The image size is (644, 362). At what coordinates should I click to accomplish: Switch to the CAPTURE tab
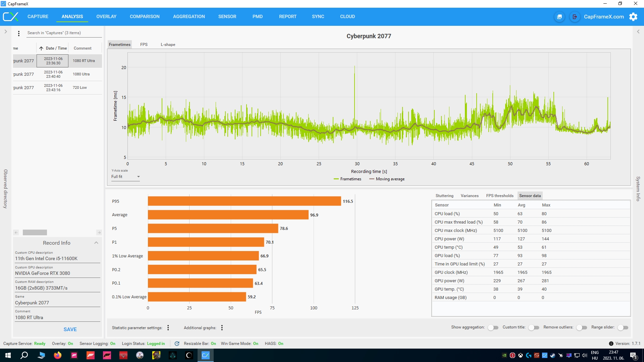click(38, 16)
